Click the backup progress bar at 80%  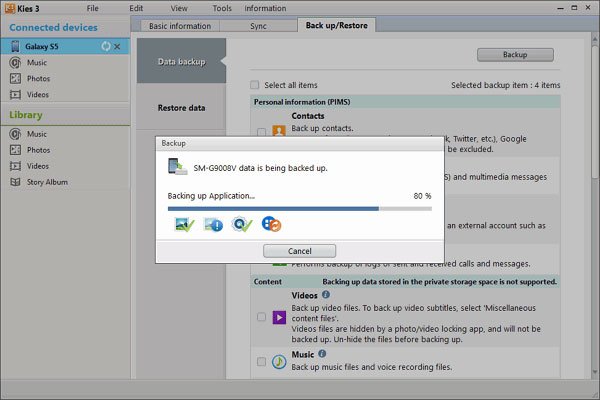pyautogui.click(x=300, y=209)
